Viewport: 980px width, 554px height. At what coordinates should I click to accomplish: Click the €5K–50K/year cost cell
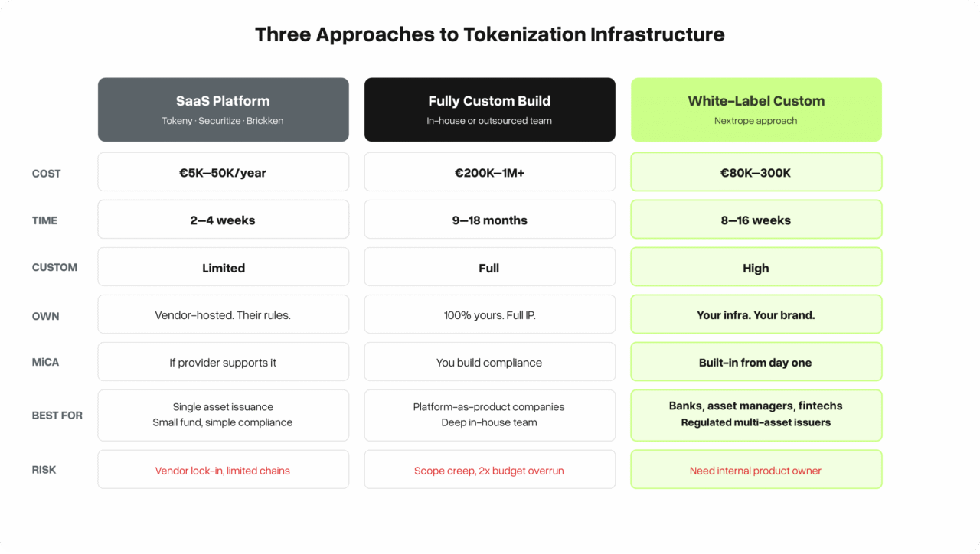click(x=223, y=172)
